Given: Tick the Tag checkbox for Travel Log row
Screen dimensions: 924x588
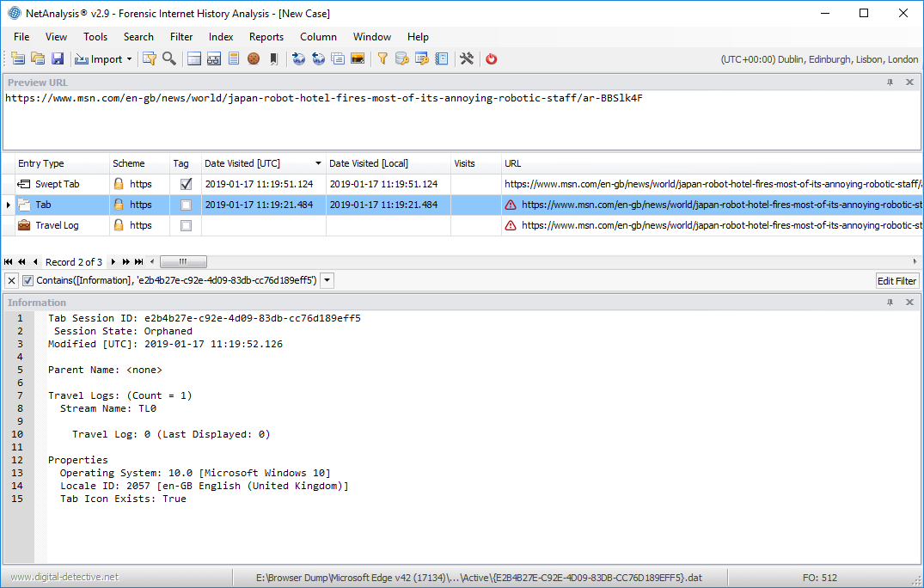Looking at the screenshot, I should coord(186,225).
